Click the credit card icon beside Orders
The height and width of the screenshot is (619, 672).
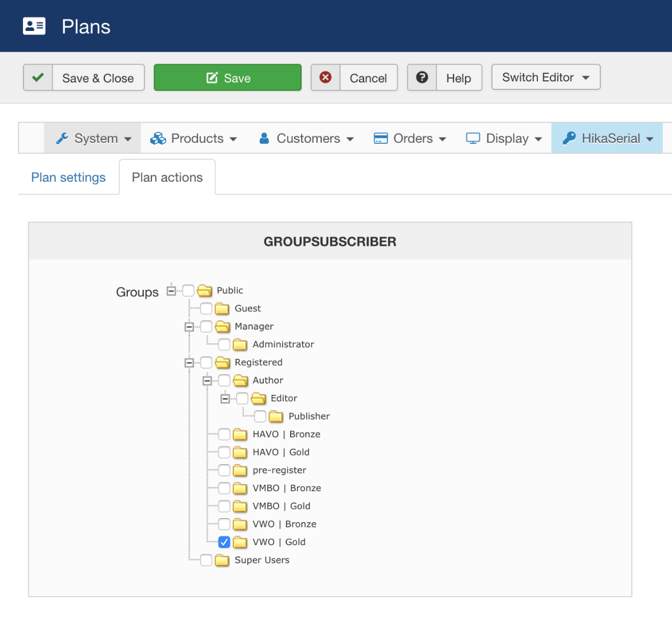pos(381,138)
